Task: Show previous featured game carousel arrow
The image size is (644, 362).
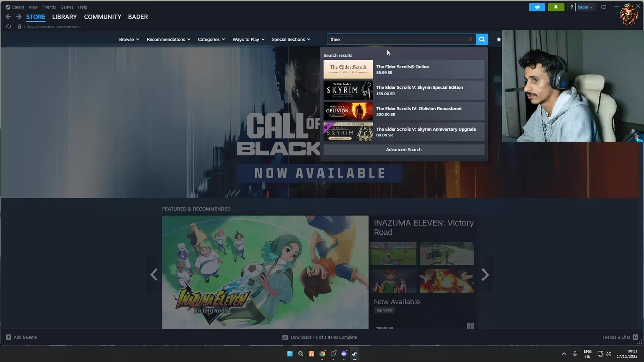Action: 154,275
